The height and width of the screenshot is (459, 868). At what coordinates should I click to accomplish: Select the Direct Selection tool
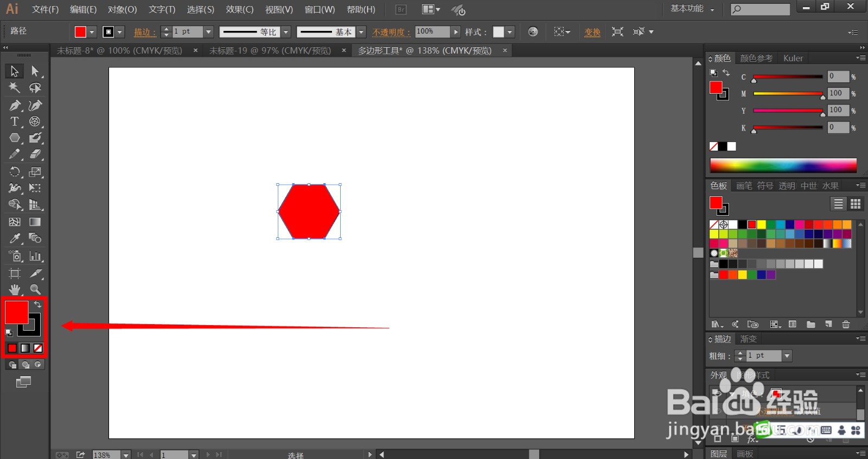[35, 71]
